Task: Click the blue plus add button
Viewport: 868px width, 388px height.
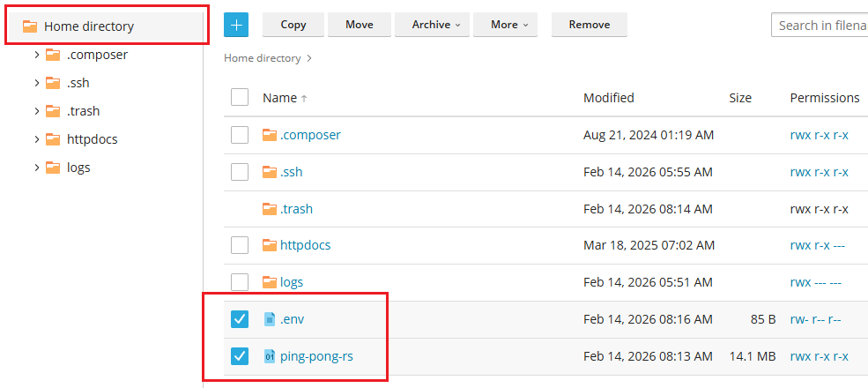Action: [x=236, y=25]
